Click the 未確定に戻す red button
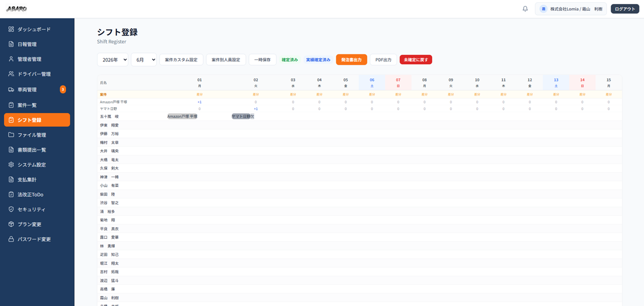 [416, 59]
